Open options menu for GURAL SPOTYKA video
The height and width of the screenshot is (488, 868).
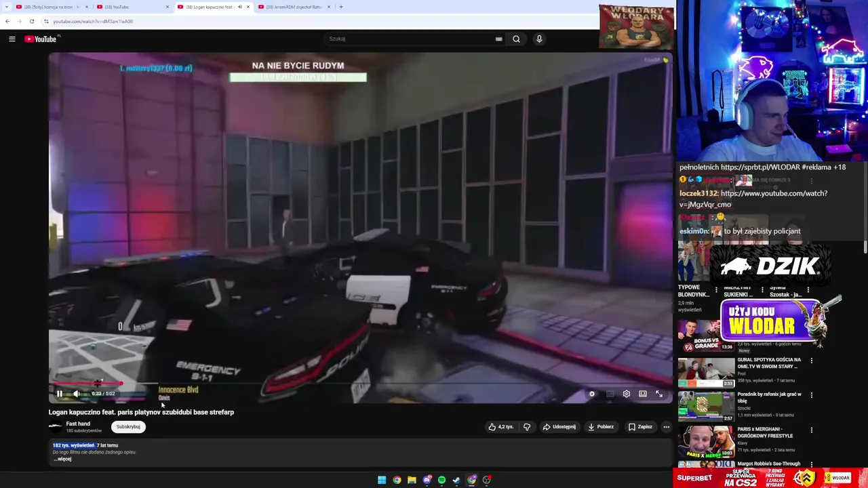[x=811, y=361]
